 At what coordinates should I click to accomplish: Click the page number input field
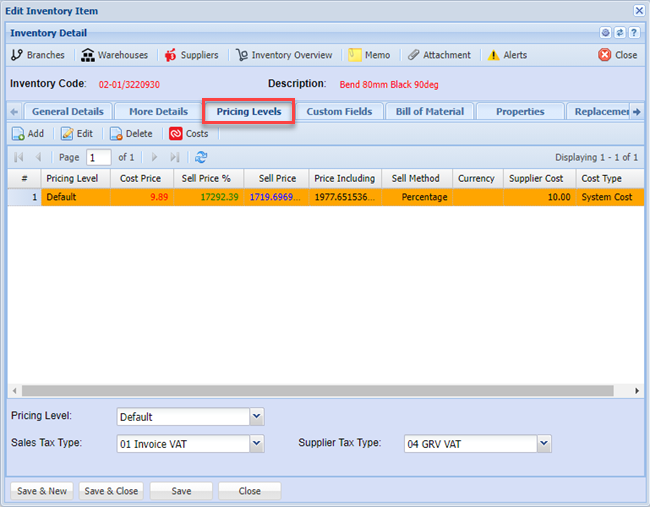tap(98, 157)
